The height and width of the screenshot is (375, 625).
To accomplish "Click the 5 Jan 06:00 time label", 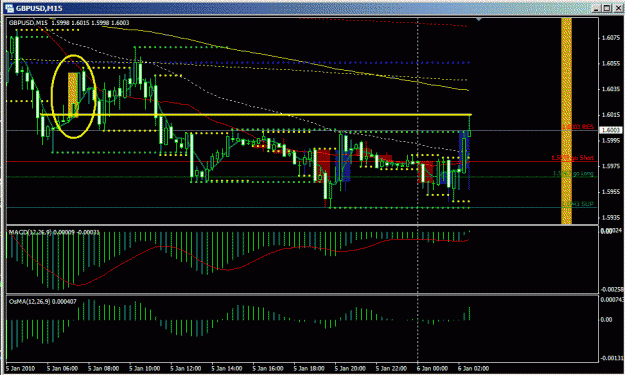I will point(62,368).
